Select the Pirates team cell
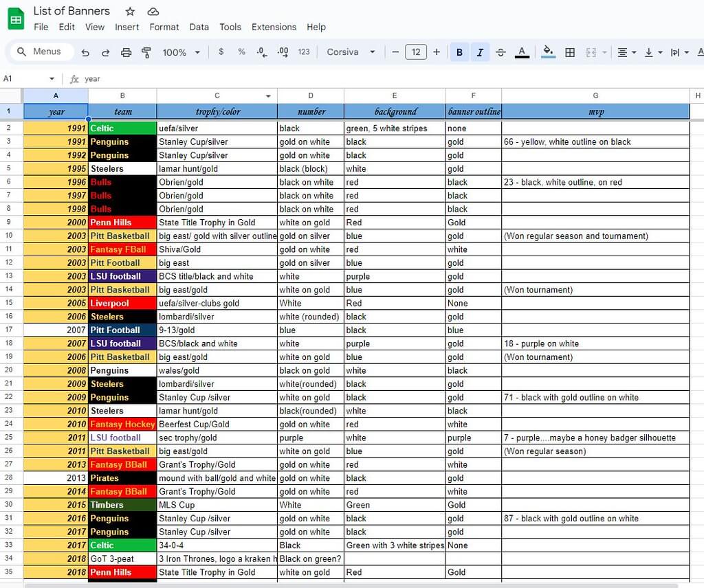 click(122, 478)
